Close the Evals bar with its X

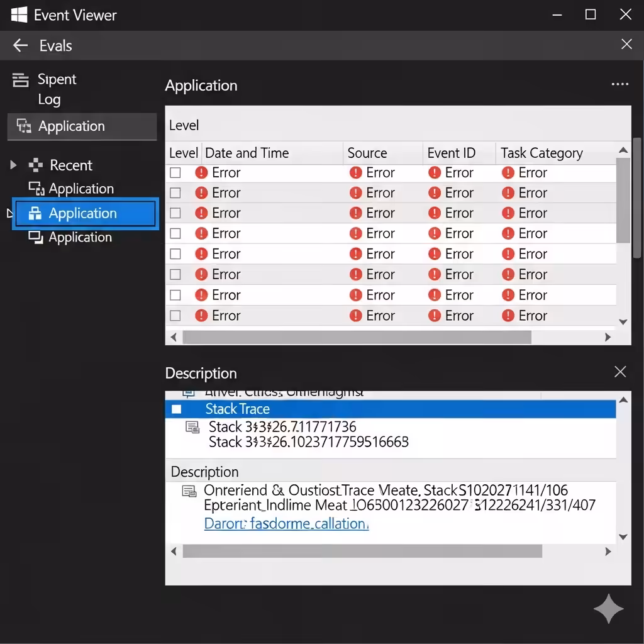(626, 44)
